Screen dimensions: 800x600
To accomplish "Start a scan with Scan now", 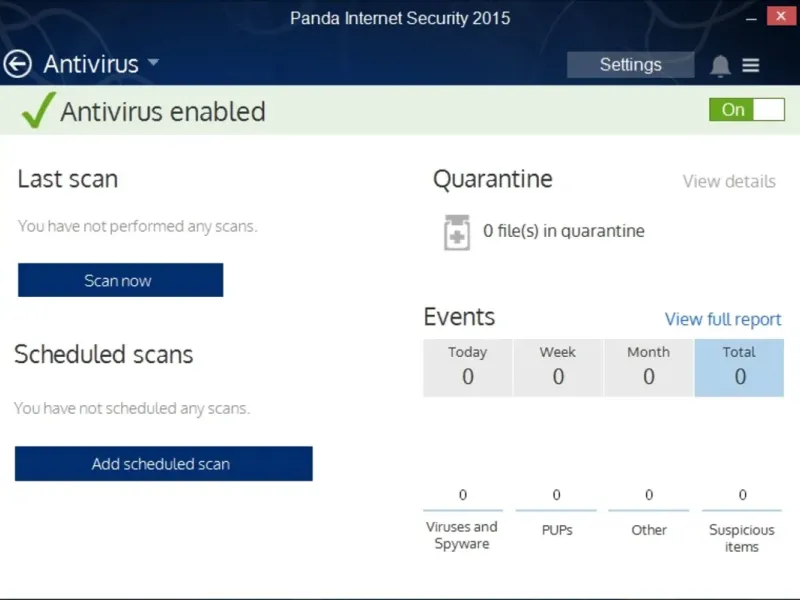I will click(120, 280).
